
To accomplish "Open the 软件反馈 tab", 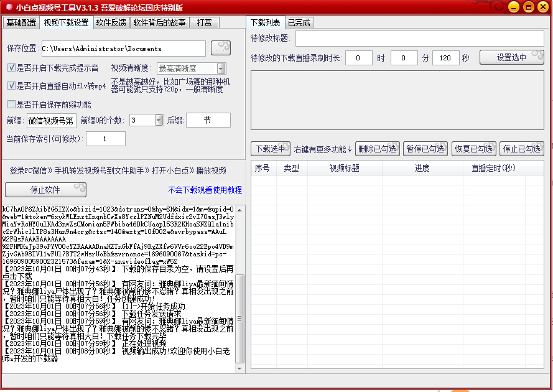I will (x=111, y=22).
